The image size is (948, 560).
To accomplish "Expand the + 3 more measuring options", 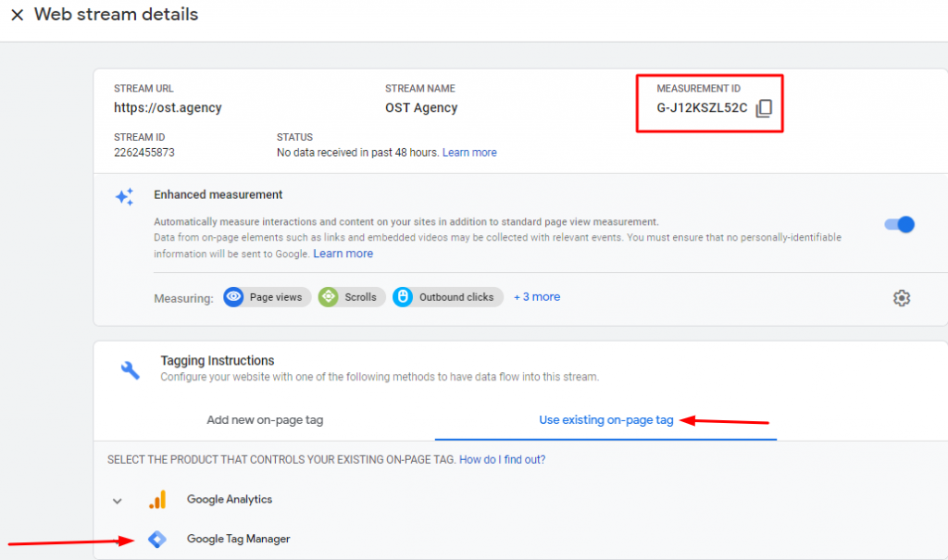I will pyautogui.click(x=537, y=297).
